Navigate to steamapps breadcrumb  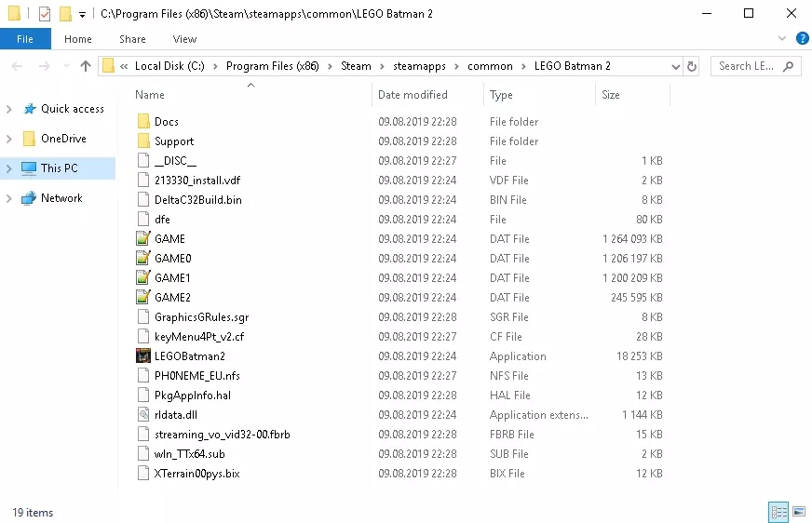point(419,66)
